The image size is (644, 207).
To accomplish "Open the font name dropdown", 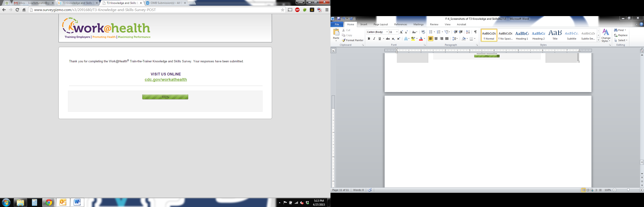I will (387, 32).
